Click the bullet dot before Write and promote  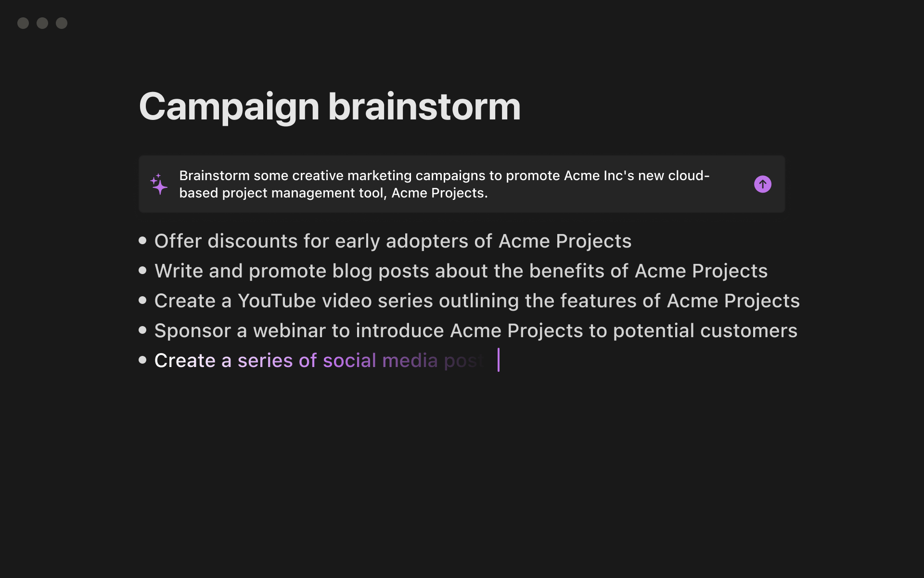coord(142,270)
